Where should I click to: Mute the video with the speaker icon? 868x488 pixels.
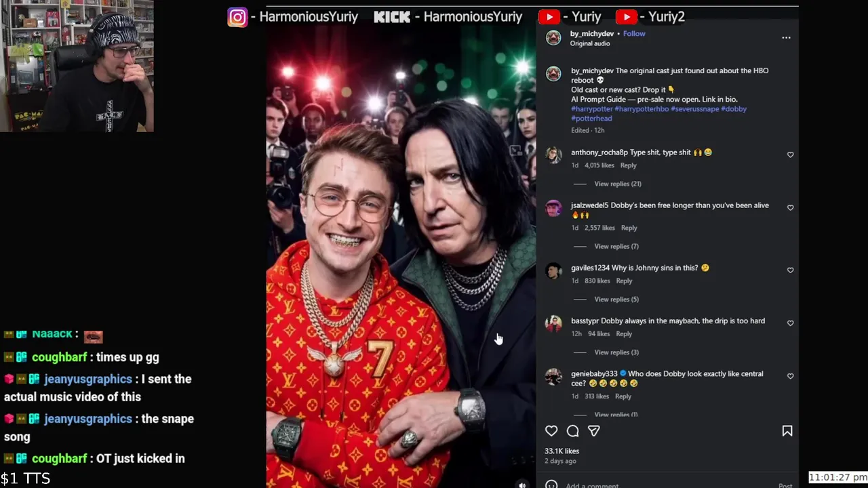click(x=521, y=485)
